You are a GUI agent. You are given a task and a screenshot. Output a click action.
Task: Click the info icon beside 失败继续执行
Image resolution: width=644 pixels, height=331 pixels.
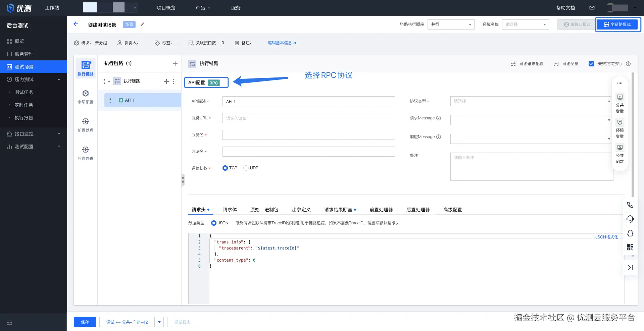coord(628,64)
